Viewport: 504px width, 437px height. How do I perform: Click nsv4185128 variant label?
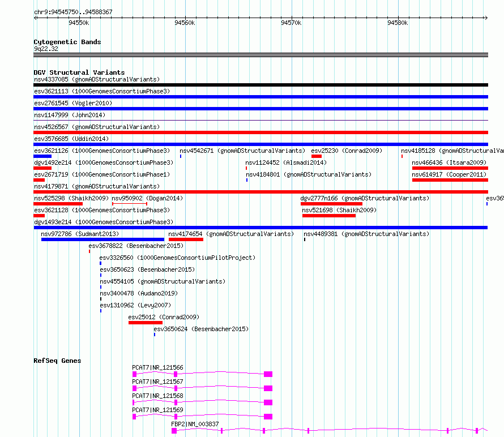point(452,151)
